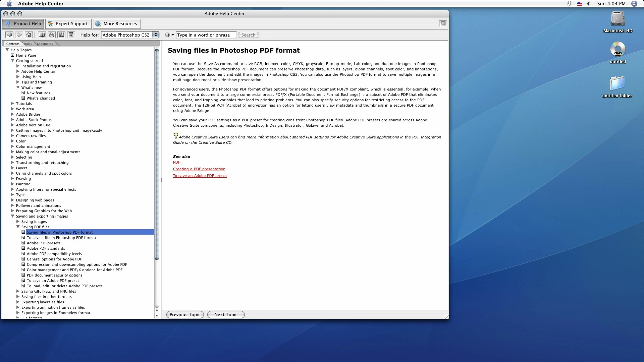Expand the Tutorials topic
The height and width of the screenshot is (362, 644).
point(13,104)
